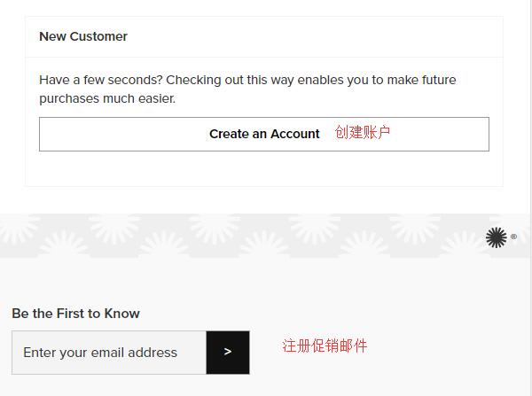Click the black starburst logo icon

(x=496, y=237)
